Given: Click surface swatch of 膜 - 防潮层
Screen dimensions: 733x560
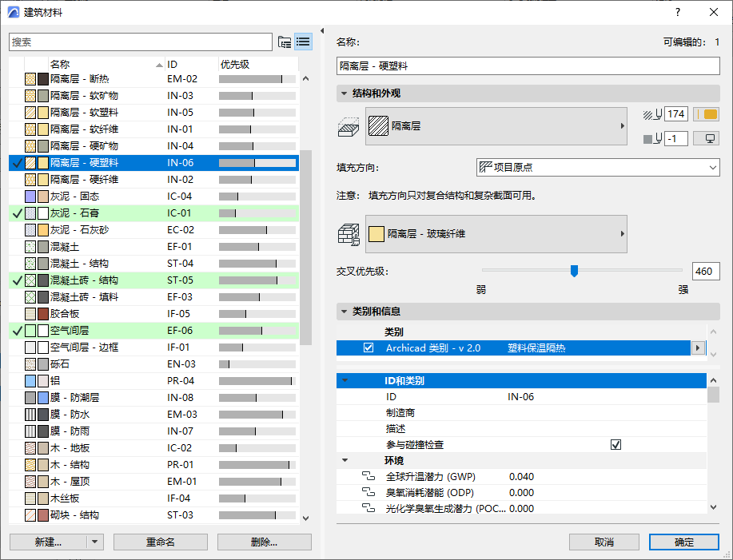Looking at the screenshot, I should [43, 398].
